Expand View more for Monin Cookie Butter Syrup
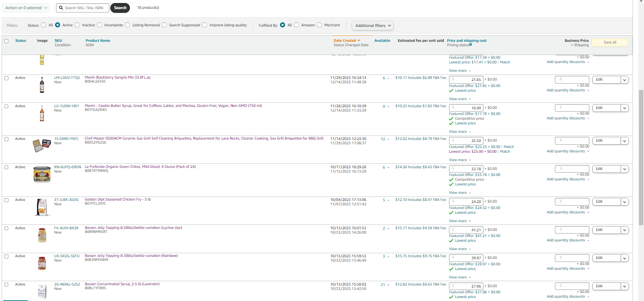Screen dimensions: 644x301 click(460, 132)
